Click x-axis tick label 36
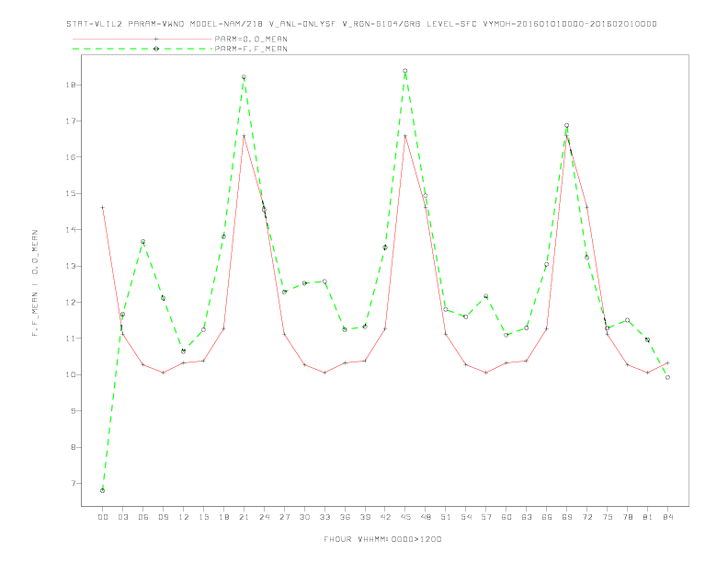Viewport: 728px width, 563px height. tap(345, 517)
